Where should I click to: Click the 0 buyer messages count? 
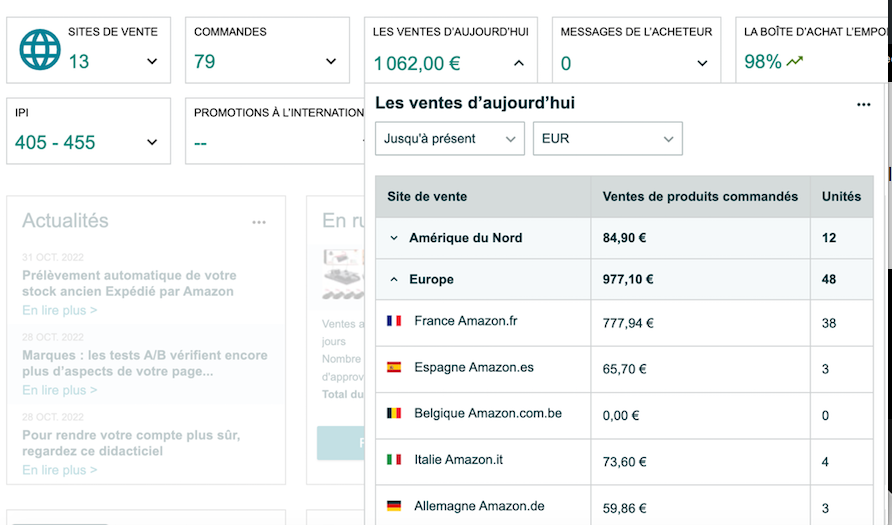[565, 63]
